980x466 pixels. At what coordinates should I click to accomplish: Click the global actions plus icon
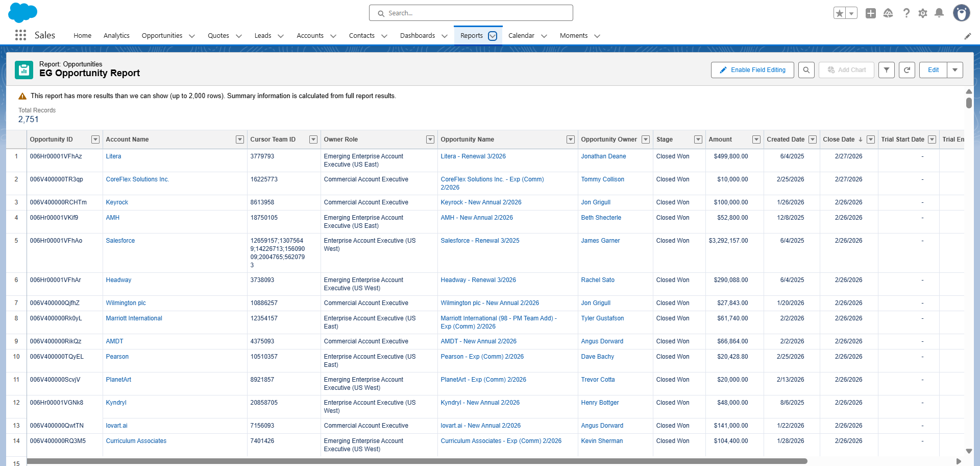point(871,13)
